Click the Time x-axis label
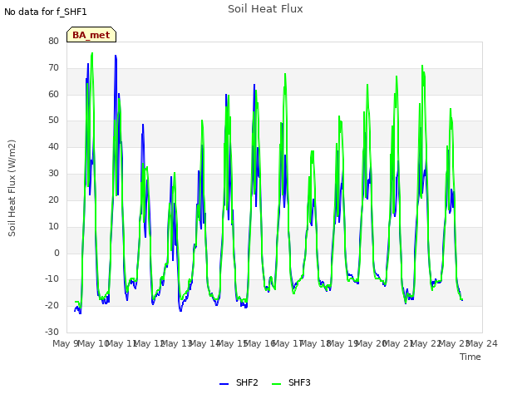 pyautogui.click(x=470, y=357)
